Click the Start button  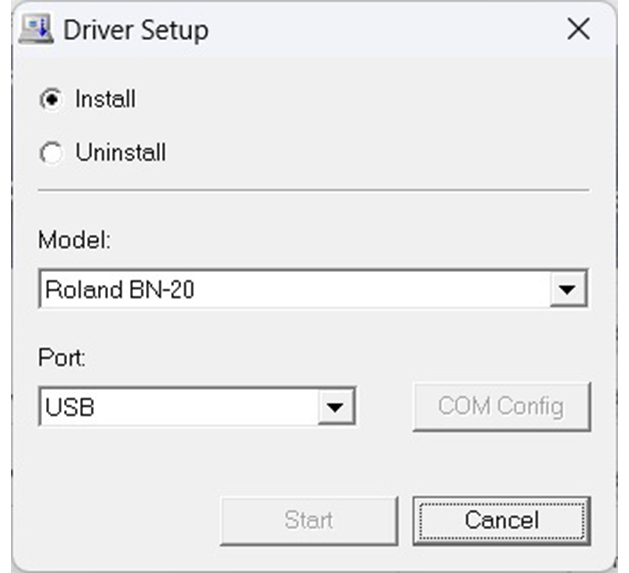tap(309, 521)
